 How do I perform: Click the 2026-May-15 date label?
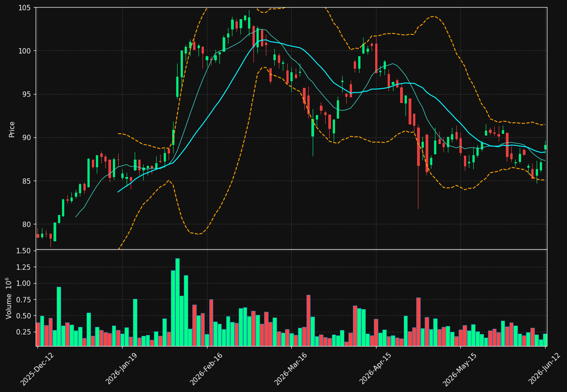click(460, 368)
